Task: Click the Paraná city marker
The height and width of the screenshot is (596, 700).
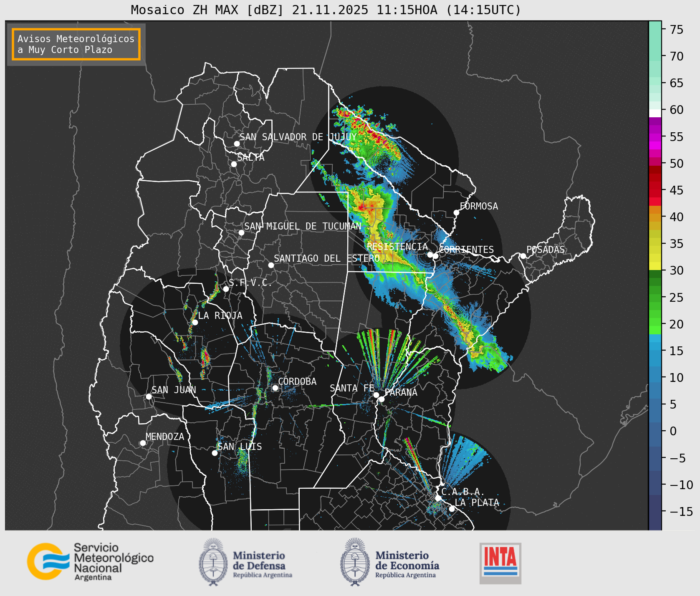Action: [x=382, y=399]
